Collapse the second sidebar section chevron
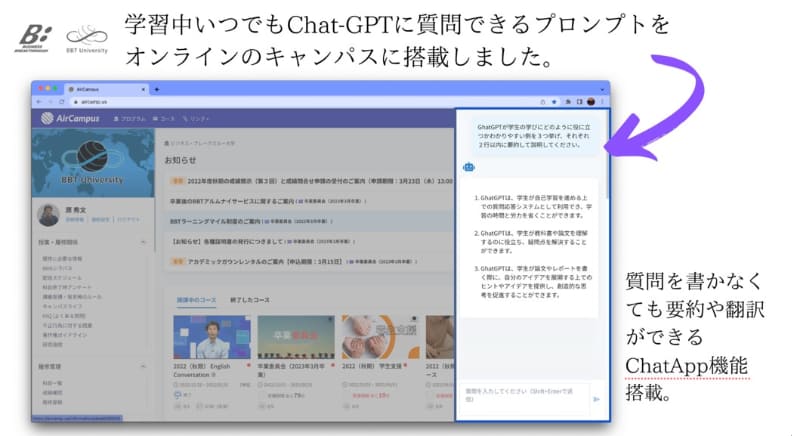This screenshot has width=800, height=436. tap(143, 366)
